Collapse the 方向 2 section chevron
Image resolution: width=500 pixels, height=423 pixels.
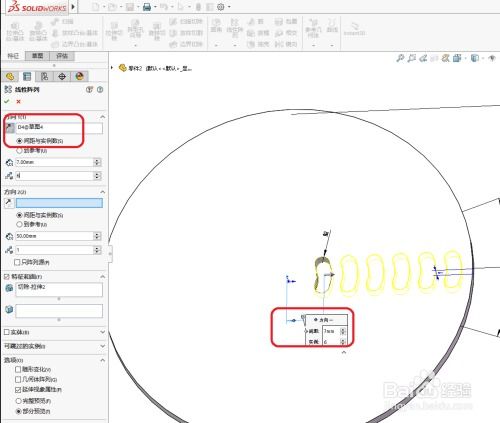(102, 192)
